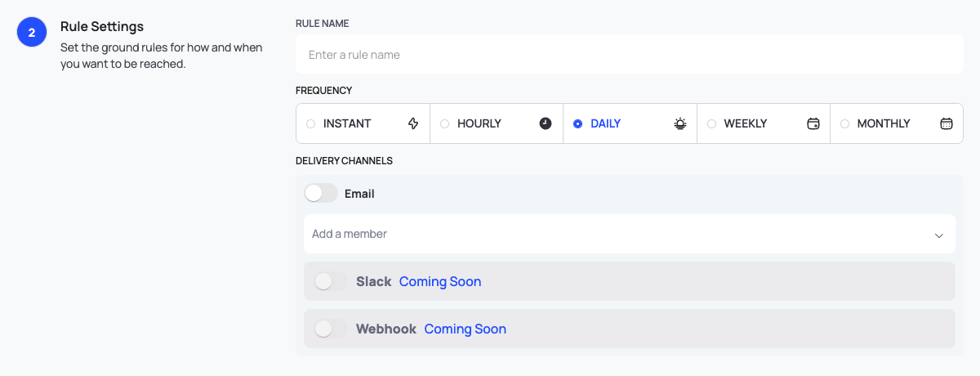
Task: Click the FREQUENCY label
Action: pyautogui.click(x=323, y=91)
